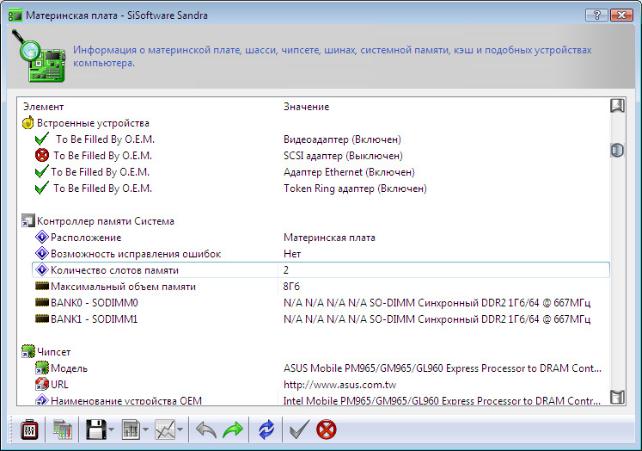Open the chart icon dropdown arrow

[180, 430]
